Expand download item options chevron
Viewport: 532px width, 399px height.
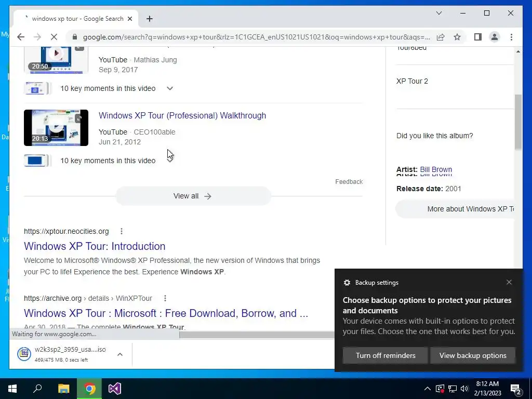click(120, 354)
